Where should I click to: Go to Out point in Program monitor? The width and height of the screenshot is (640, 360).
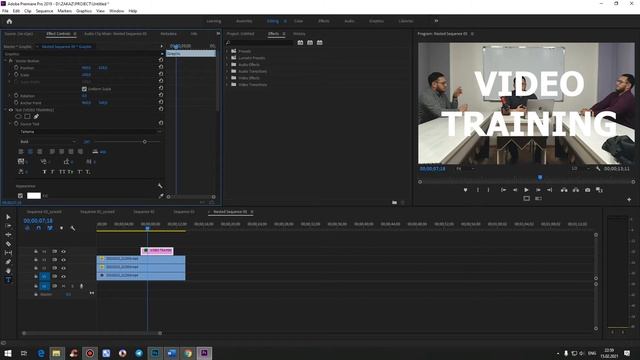tap(549, 190)
